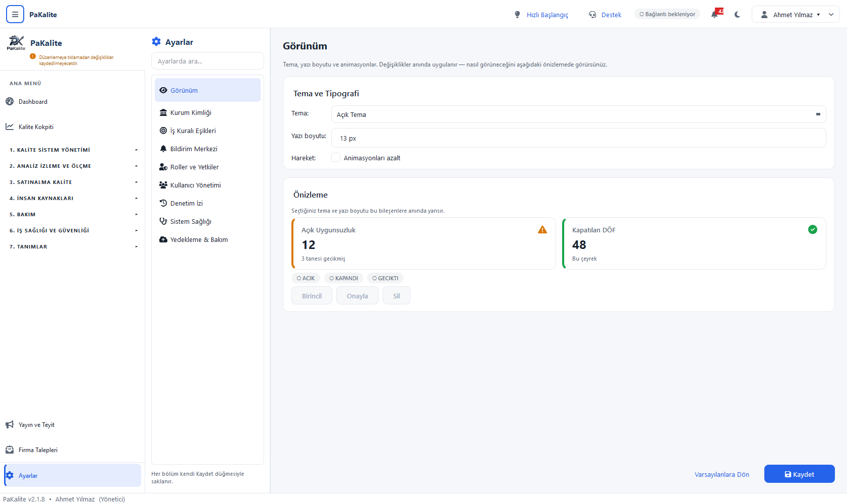The height and width of the screenshot is (504, 847).
Task: Enable Animasyonları azalt checkbox
Action: pyautogui.click(x=336, y=157)
